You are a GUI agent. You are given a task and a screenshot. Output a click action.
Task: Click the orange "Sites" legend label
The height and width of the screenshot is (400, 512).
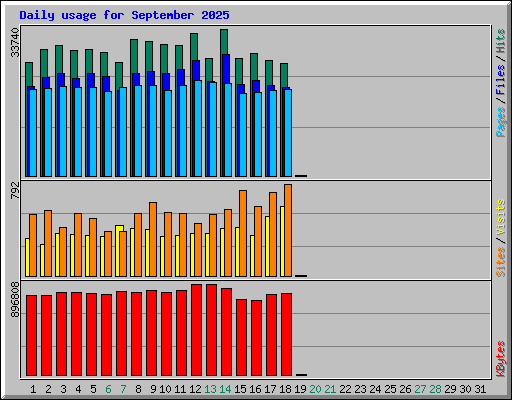pyautogui.click(x=500, y=262)
